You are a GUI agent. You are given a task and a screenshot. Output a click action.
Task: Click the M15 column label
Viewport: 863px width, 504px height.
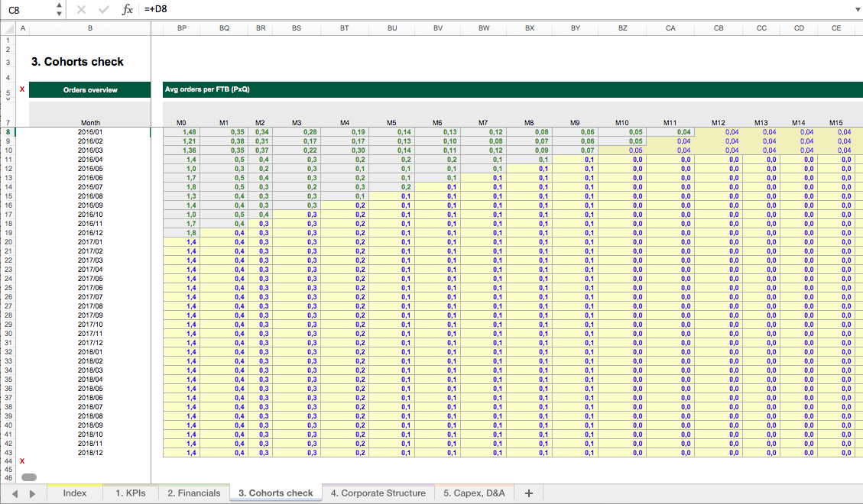[836, 123]
